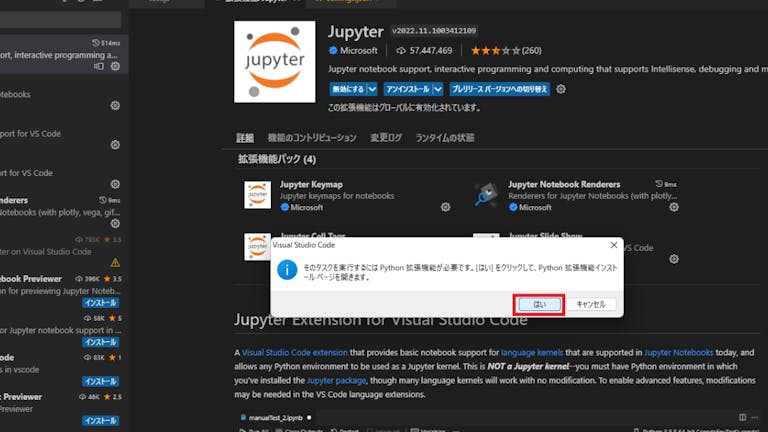Open the gear menu in the pack's second row
The image size is (768, 432).
674,259
